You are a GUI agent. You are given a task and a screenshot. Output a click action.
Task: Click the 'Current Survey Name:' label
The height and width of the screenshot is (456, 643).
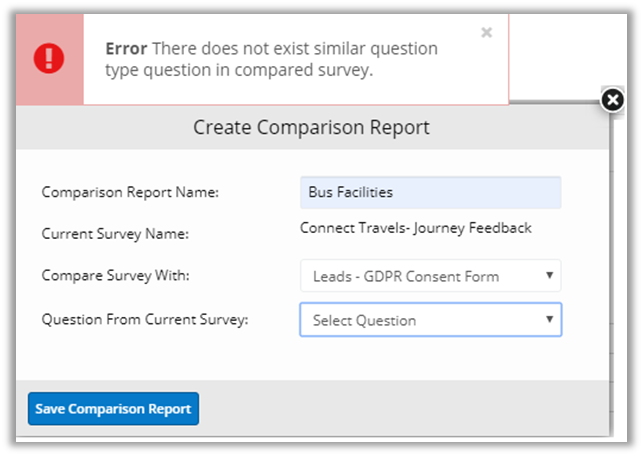pyautogui.click(x=107, y=234)
